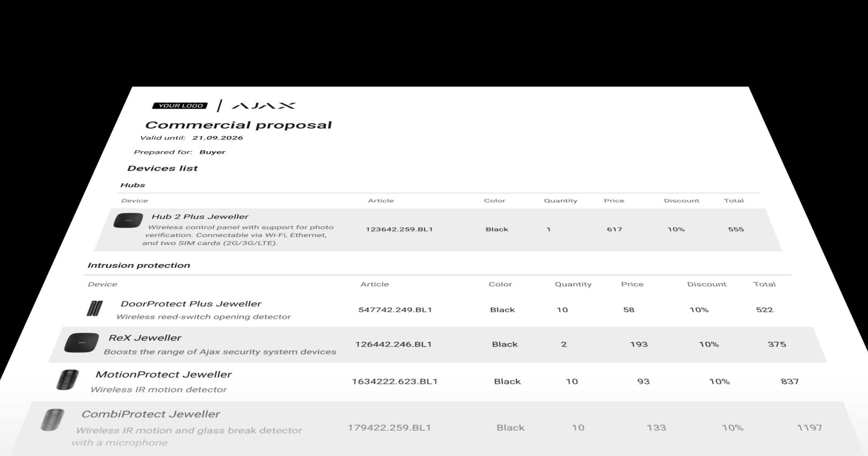The width and height of the screenshot is (868, 456).
Task: Click Hub 2 Plus Jeweller name
Action: [x=200, y=217]
